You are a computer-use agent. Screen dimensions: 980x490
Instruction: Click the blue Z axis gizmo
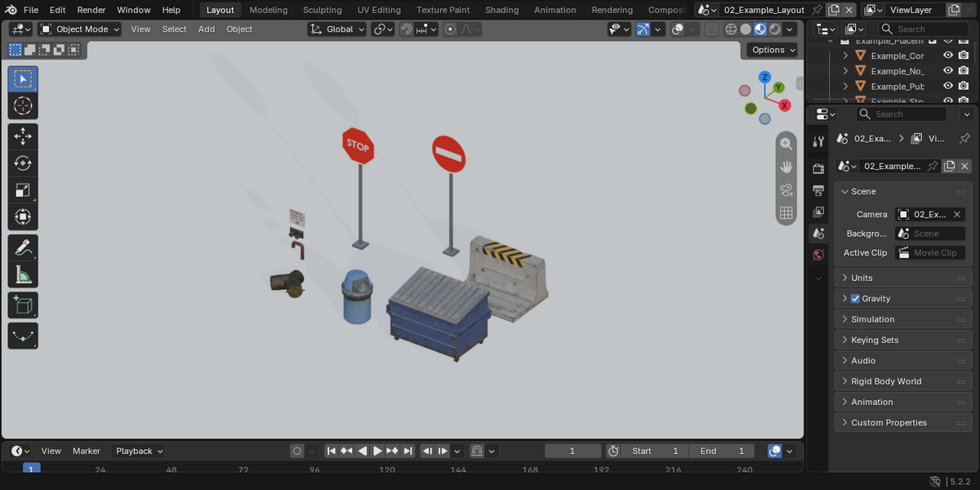pyautogui.click(x=764, y=77)
